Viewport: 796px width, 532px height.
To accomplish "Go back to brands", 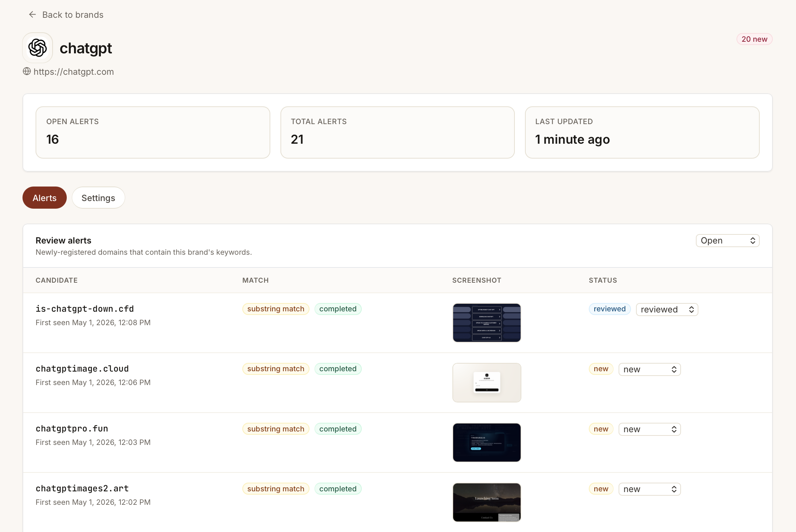I will [66, 15].
